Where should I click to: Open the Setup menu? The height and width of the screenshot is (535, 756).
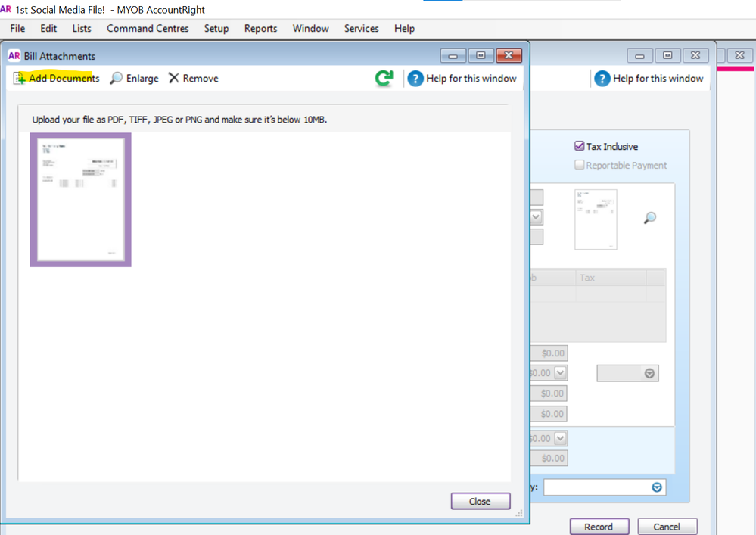(216, 29)
